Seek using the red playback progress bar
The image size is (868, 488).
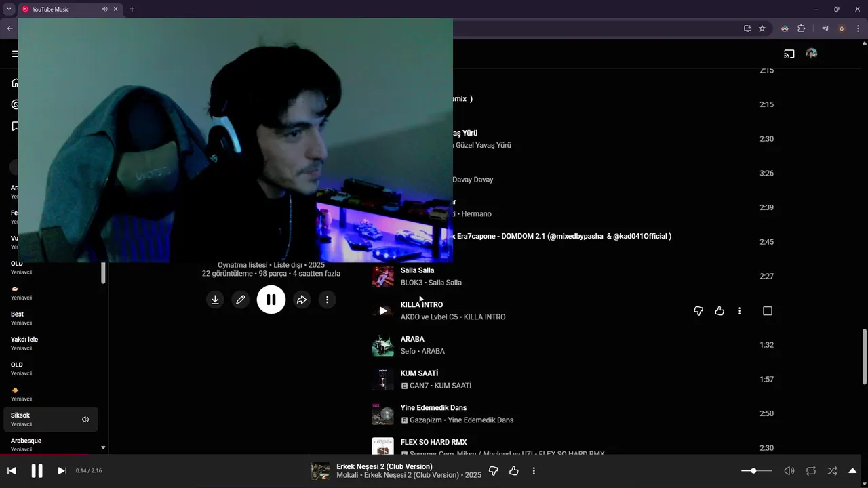point(434,455)
